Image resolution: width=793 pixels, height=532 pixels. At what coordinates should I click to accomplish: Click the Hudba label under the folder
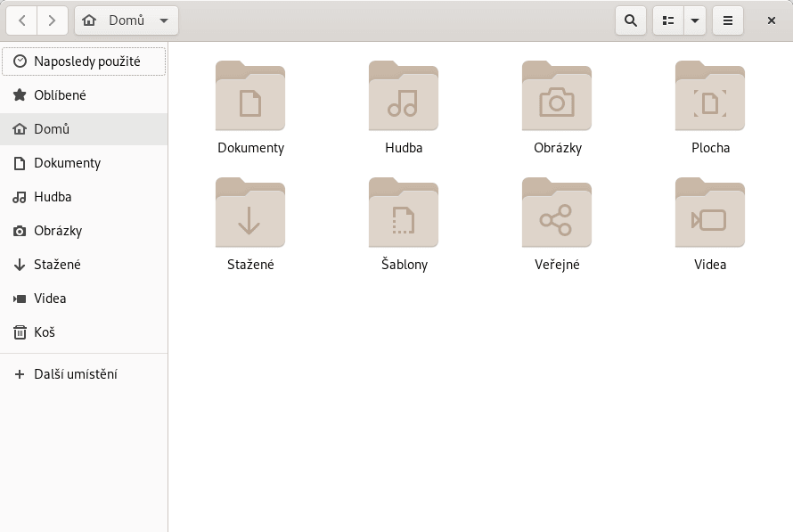404,148
